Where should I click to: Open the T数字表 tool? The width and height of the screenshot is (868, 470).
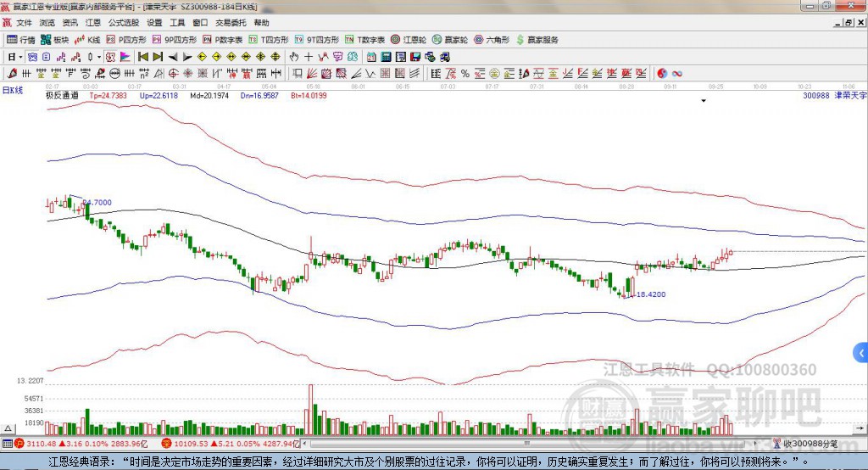coord(364,40)
